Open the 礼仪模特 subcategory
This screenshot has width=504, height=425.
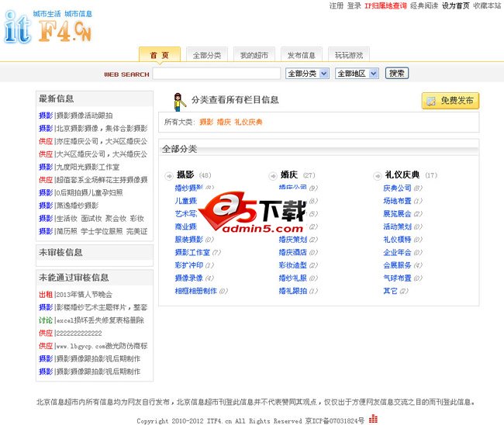[x=397, y=239]
